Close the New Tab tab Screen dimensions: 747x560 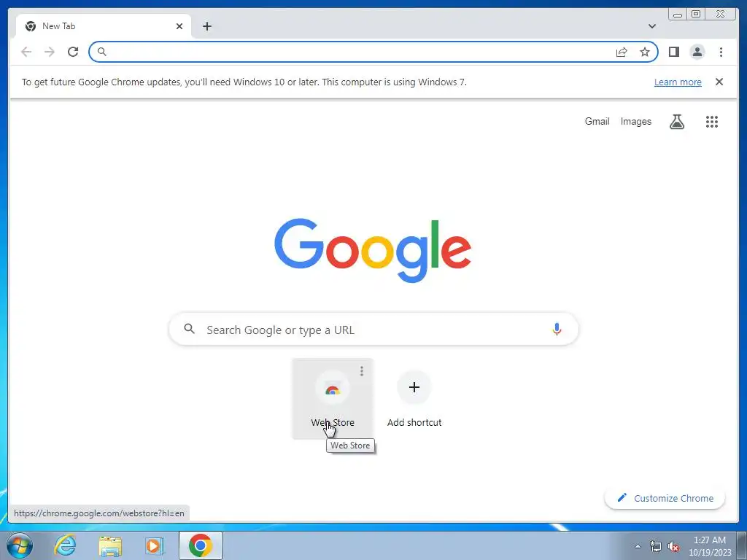tap(179, 26)
